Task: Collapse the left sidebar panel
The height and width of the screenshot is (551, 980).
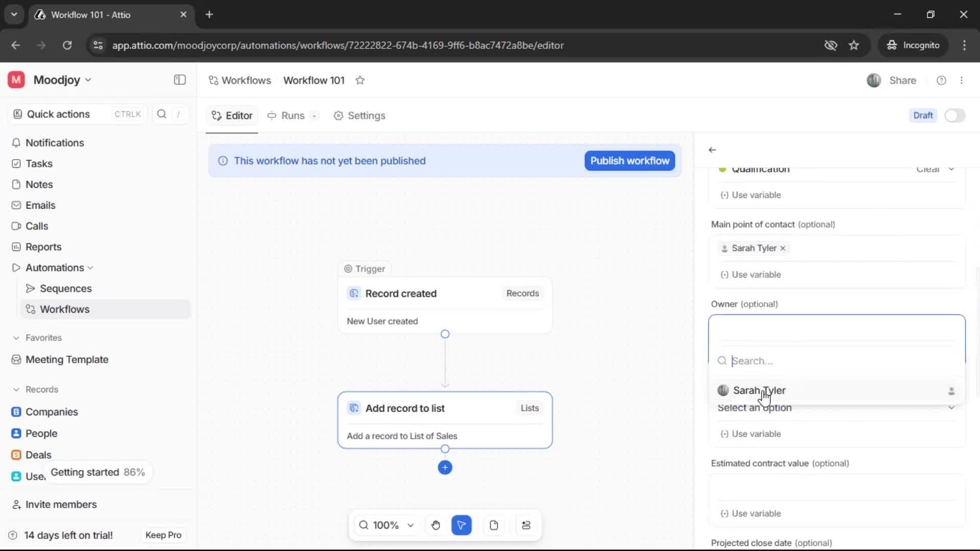Action: pos(179,80)
